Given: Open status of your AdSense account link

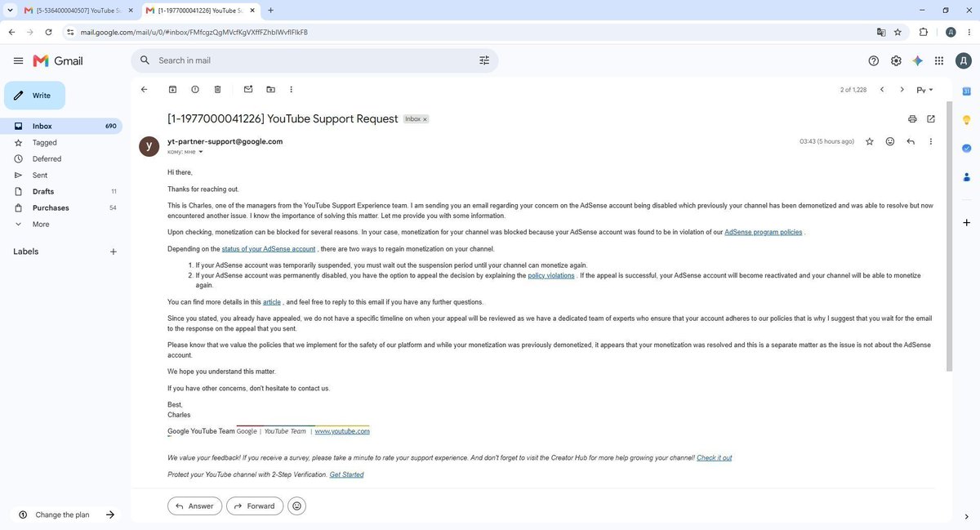Looking at the screenshot, I should click(x=269, y=248).
